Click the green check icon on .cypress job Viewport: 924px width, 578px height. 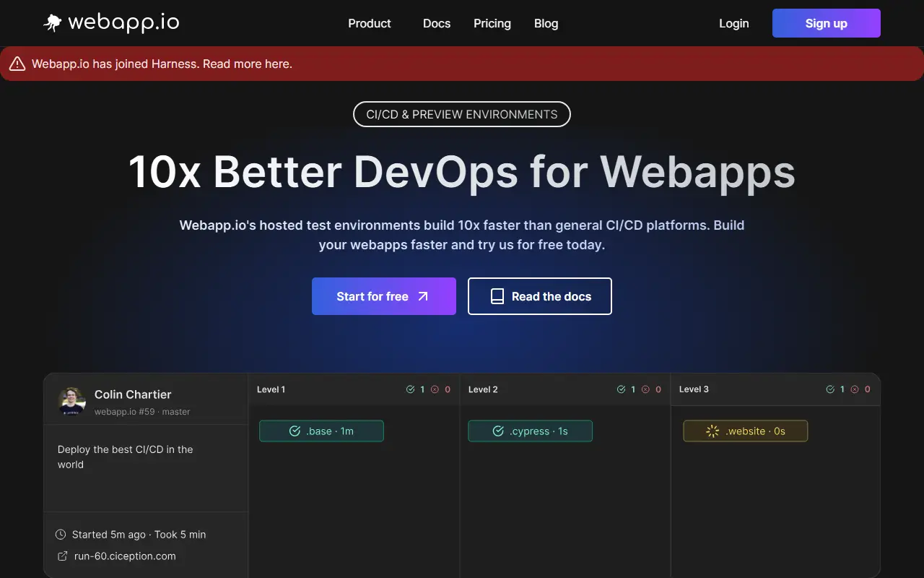click(x=498, y=431)
